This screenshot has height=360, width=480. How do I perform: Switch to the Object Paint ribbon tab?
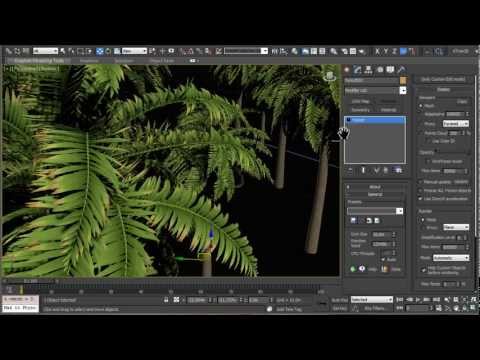pos(162,61)
